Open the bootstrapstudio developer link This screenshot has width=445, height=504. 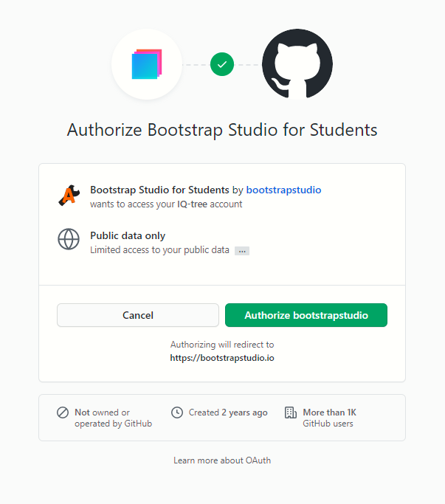[283, 190]
